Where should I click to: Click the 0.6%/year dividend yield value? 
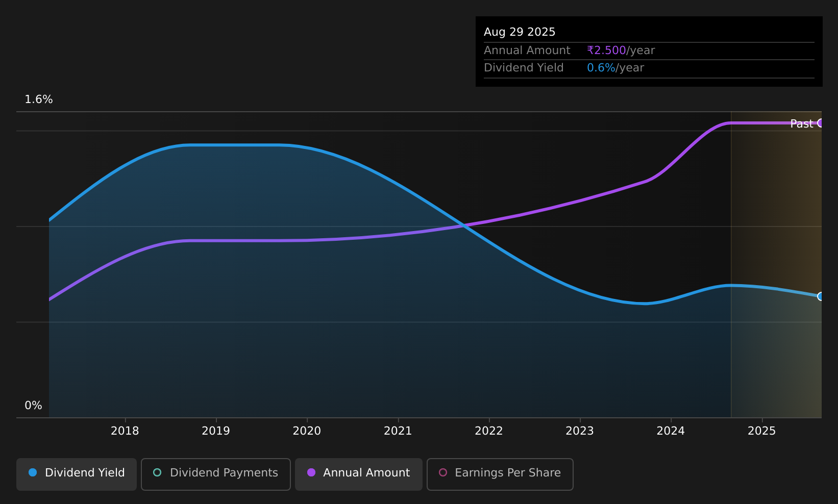[615, 68]
